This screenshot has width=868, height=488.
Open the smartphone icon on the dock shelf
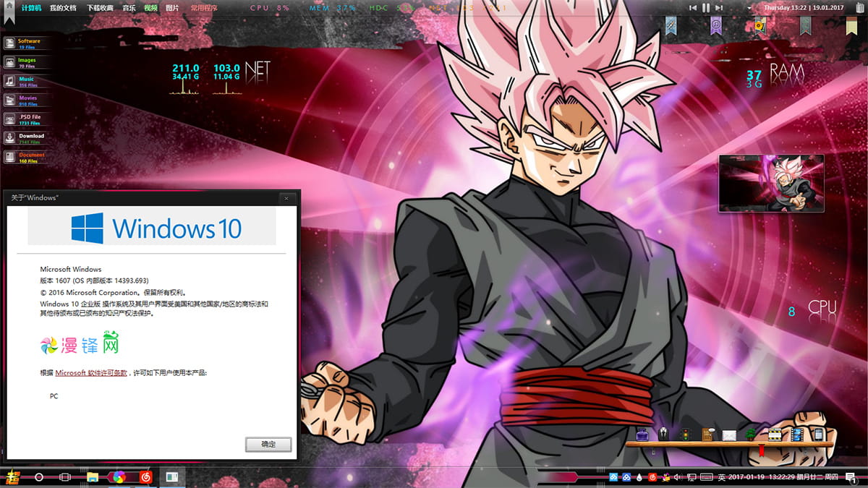tap(817, 435)
